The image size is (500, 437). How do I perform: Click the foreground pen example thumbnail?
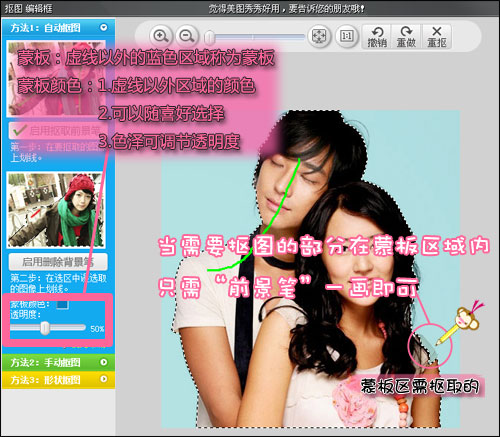pyautogui.click(x=56, y=78)
